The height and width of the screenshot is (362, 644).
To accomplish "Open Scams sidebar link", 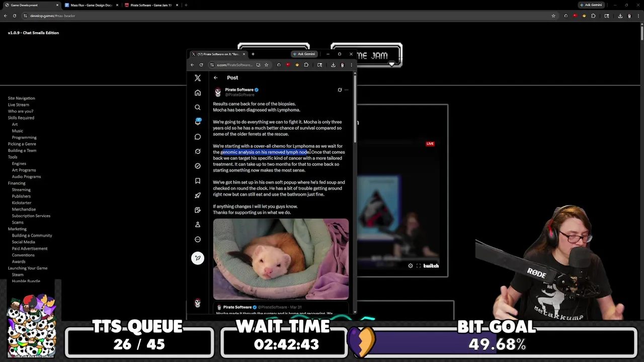I will point(18,222).
